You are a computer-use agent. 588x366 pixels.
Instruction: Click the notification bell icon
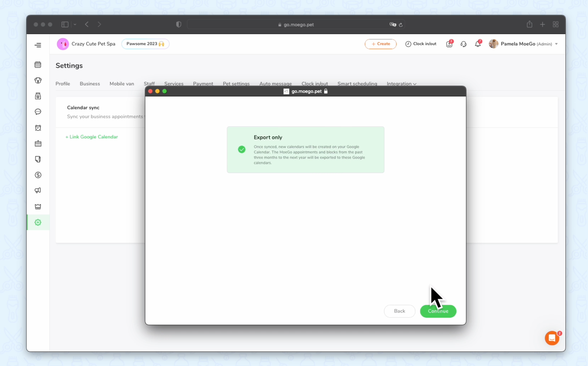478,44
